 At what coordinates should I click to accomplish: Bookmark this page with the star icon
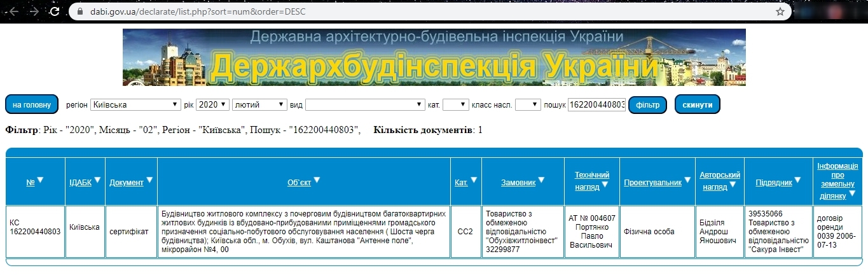click(x=780, y=11)
